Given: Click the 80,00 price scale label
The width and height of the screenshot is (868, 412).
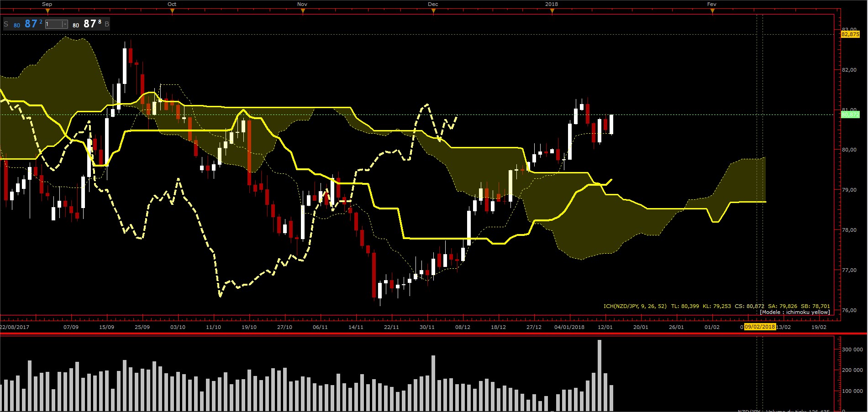Looking at the screenshot, I should [x=849, y=150].
